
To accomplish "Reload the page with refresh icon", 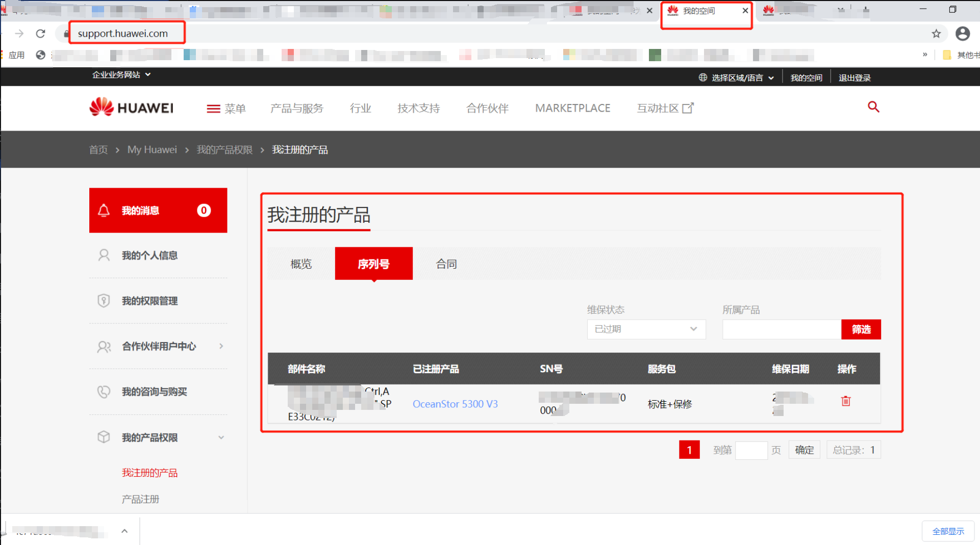I will (x=41, y=34).
